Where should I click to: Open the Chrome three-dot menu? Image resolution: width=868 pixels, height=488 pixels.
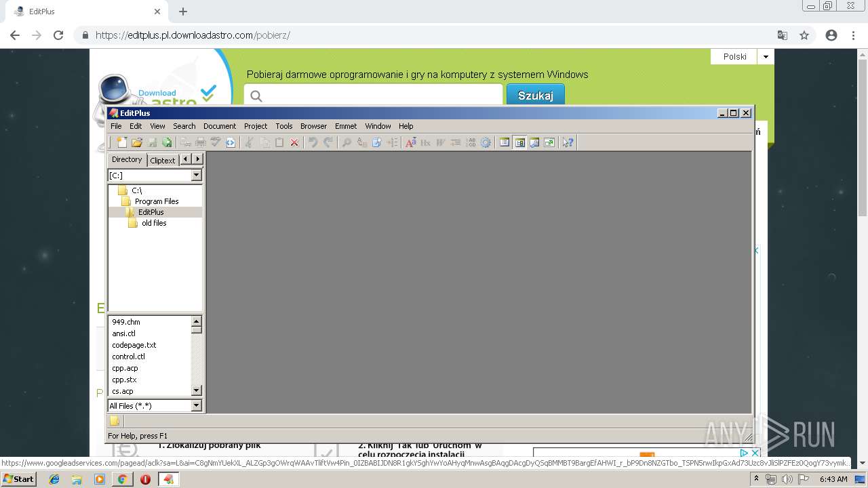click(854, 35)
